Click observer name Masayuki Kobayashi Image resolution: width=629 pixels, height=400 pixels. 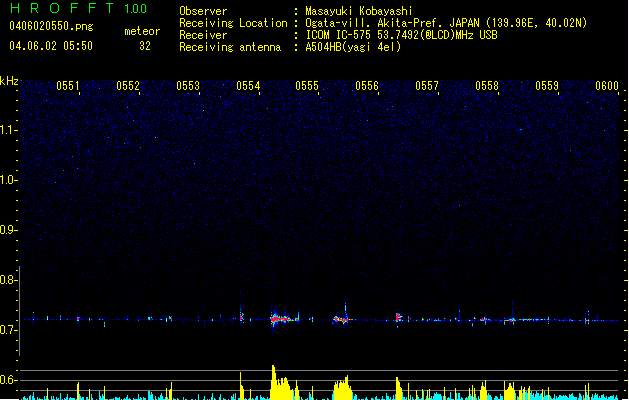pyautogui.click(x=358, y=11)
